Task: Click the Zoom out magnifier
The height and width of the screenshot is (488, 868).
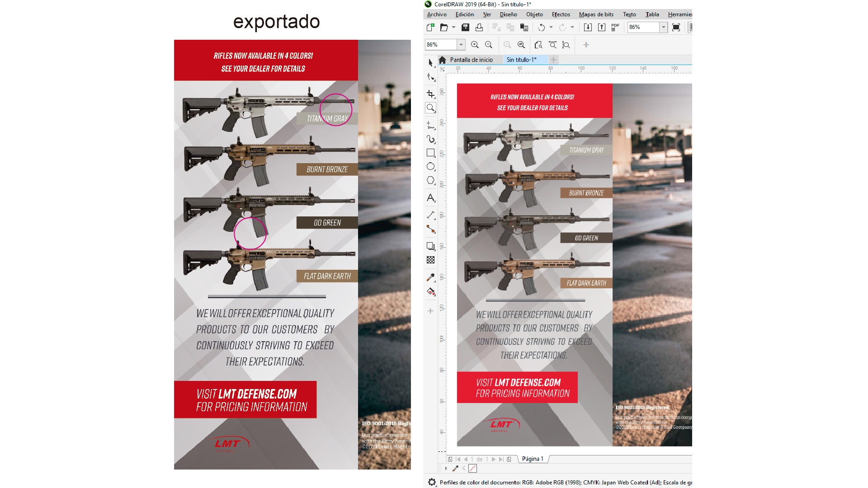Action: click(489, 45)
